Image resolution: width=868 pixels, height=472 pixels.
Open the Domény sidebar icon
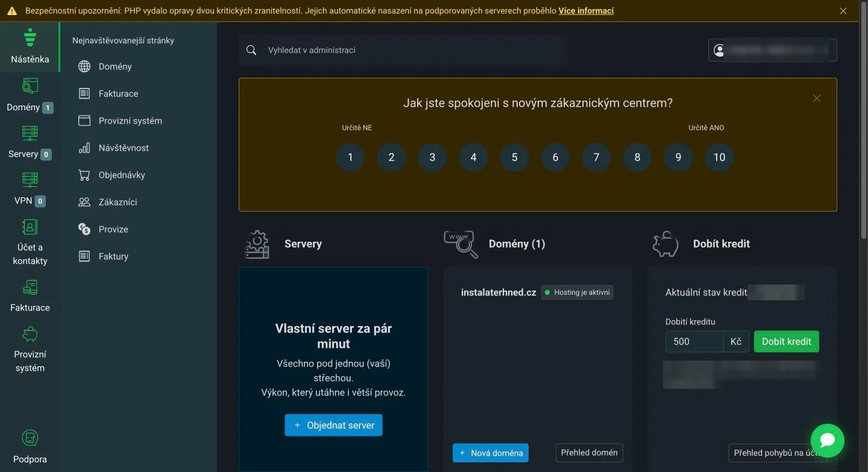30,86
